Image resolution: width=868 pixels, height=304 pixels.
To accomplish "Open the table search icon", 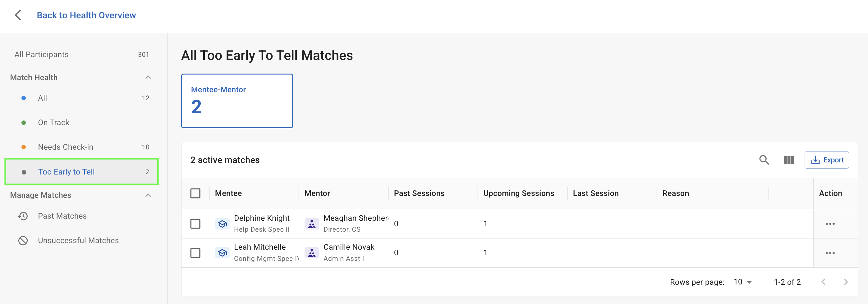I will tap(764, 160).
